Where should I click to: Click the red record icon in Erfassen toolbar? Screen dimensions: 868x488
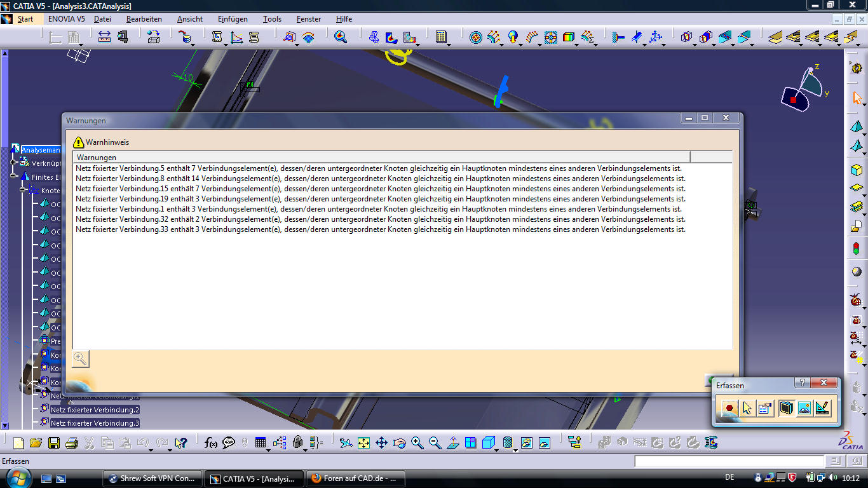click(729, 408)
